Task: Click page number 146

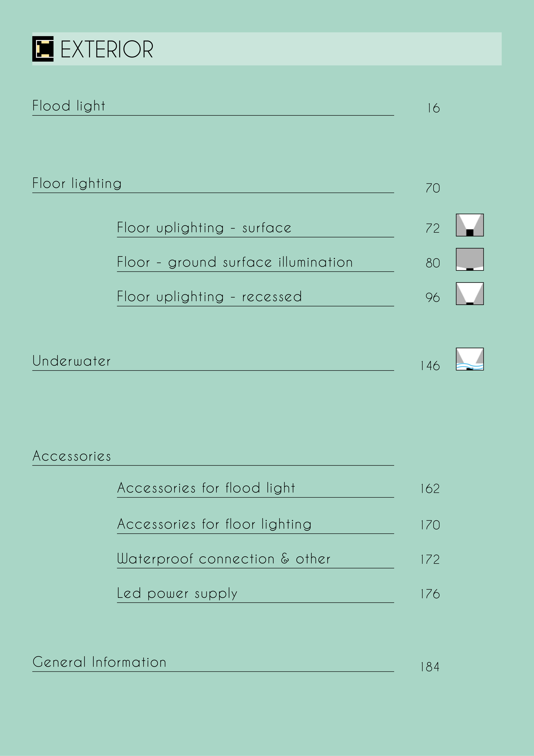Action: pos(430,366)
